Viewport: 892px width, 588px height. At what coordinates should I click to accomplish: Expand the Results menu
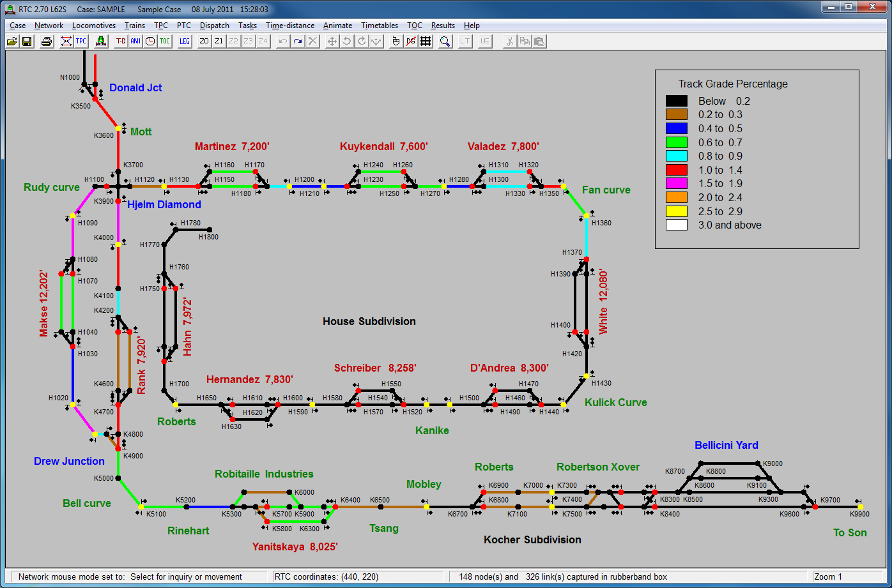click(x=443, y=26)
